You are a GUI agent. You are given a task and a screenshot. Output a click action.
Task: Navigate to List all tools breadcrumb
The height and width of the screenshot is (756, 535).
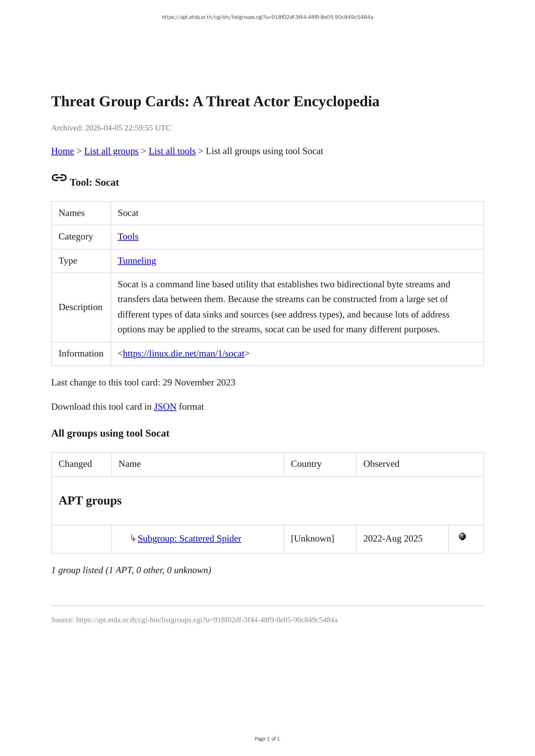(172, 151)
